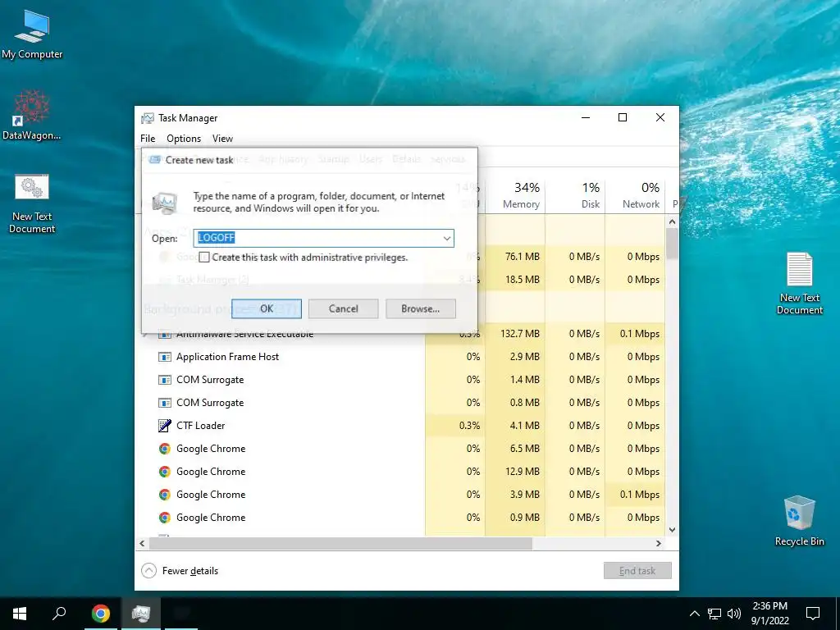Screen dimensions: 840x630
Task: Open Google Chrome from the taskbar
Action: click(100, 614)
